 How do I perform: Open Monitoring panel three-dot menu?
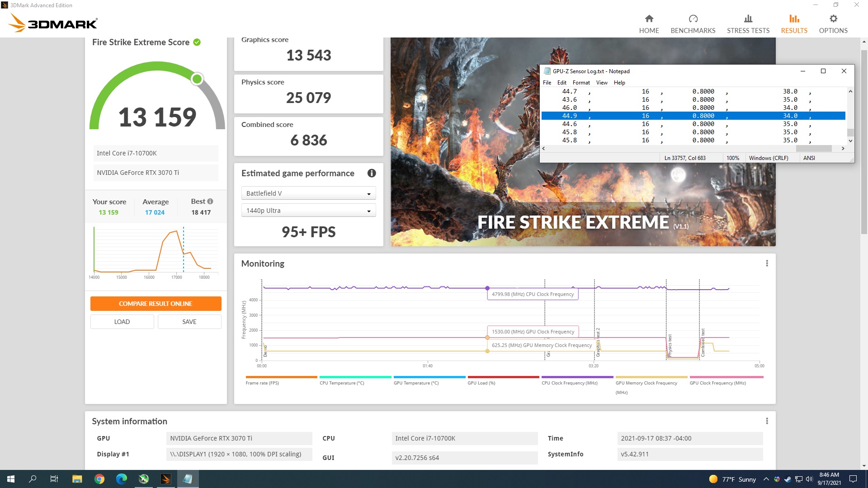pos(767,263)
